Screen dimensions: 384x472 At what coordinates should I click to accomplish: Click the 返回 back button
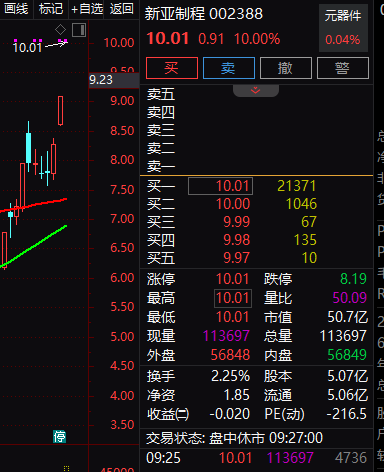coord(122,9)
